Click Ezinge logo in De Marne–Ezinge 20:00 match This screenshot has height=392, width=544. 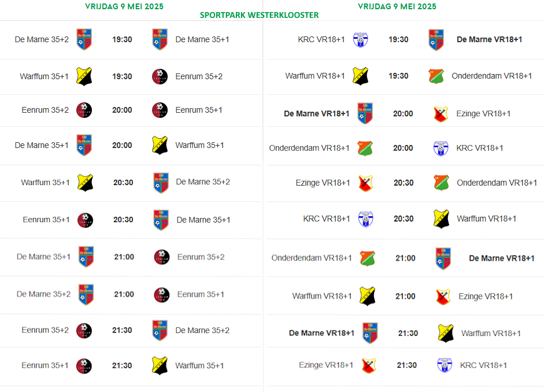tap(441, 114)
